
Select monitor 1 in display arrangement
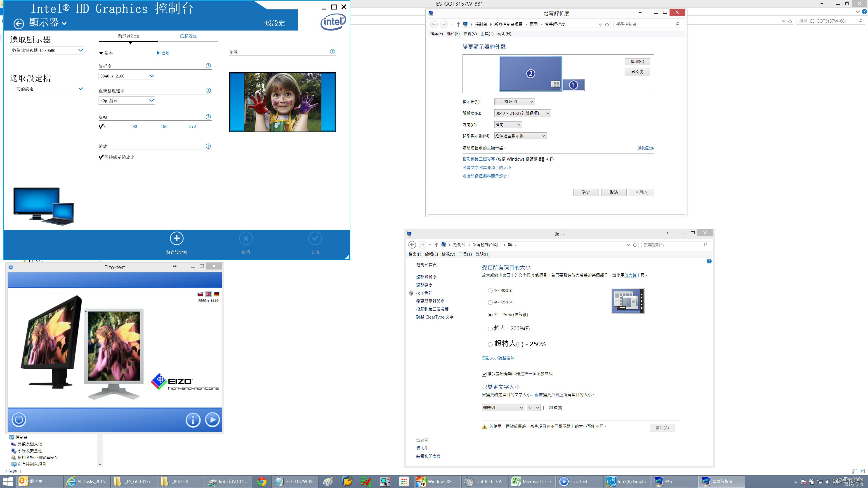[x=573, y=85]
